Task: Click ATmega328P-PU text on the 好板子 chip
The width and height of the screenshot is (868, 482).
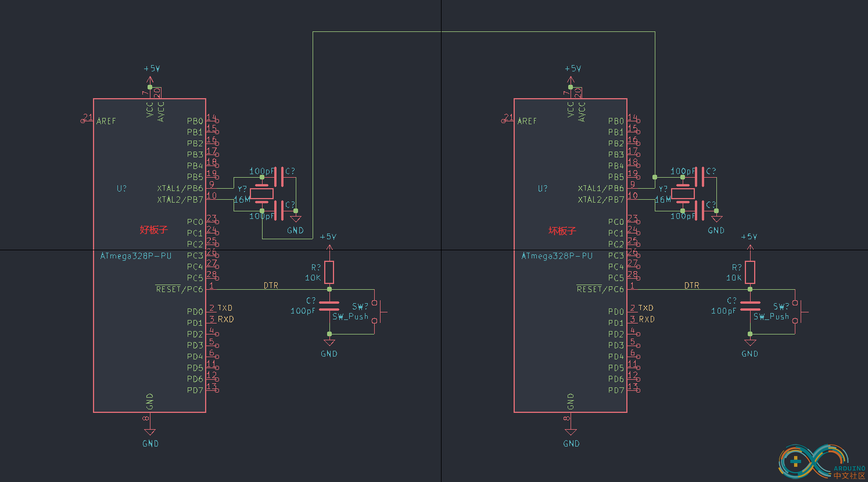Action: 136,256
